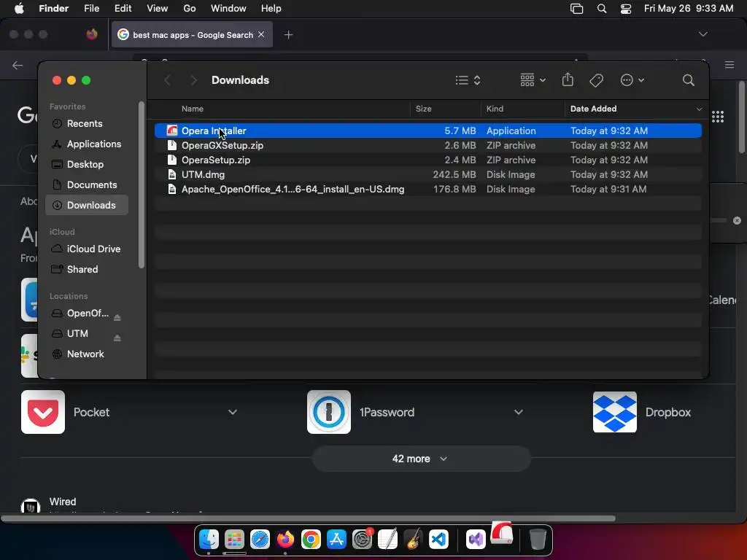The height and width of the screenshot is (560, 747).
Task: Expand the Pocket app entry
Action: pyautogui.click(x=233, y=412)
